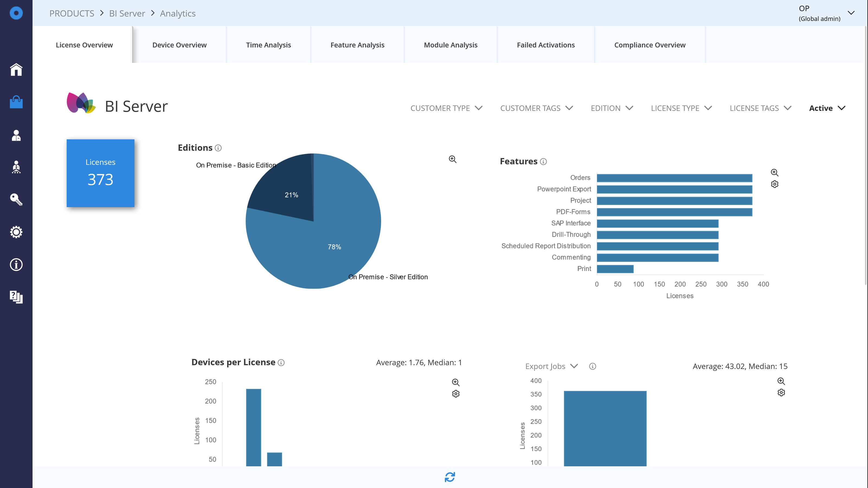This screenshot has height=488, width=868.
Task: Open the Customers person icon in sidebar
Action: [x=16, y=136]
